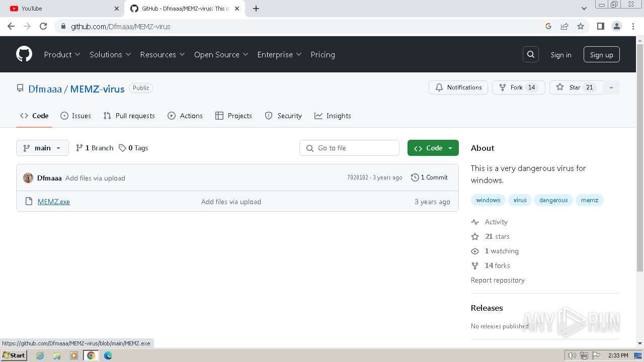Open the main branch selector dropdown
This screenshot has width=644, height=362.
coord(42,148)
